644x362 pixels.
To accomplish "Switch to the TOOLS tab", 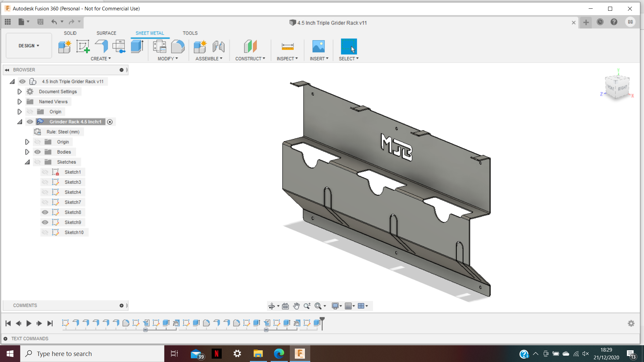I will 190,33.
